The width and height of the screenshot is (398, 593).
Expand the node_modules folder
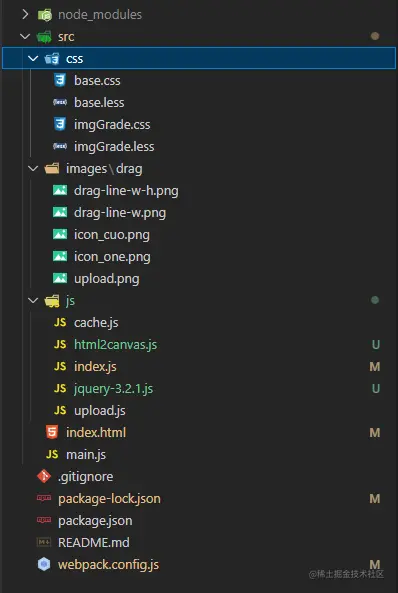coord(25,14)
